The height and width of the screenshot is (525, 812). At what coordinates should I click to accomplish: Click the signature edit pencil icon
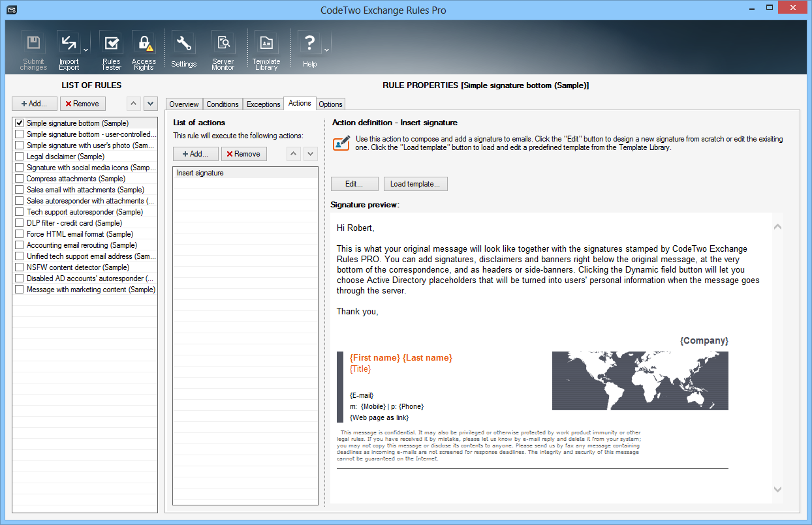(x=341, y=143)
